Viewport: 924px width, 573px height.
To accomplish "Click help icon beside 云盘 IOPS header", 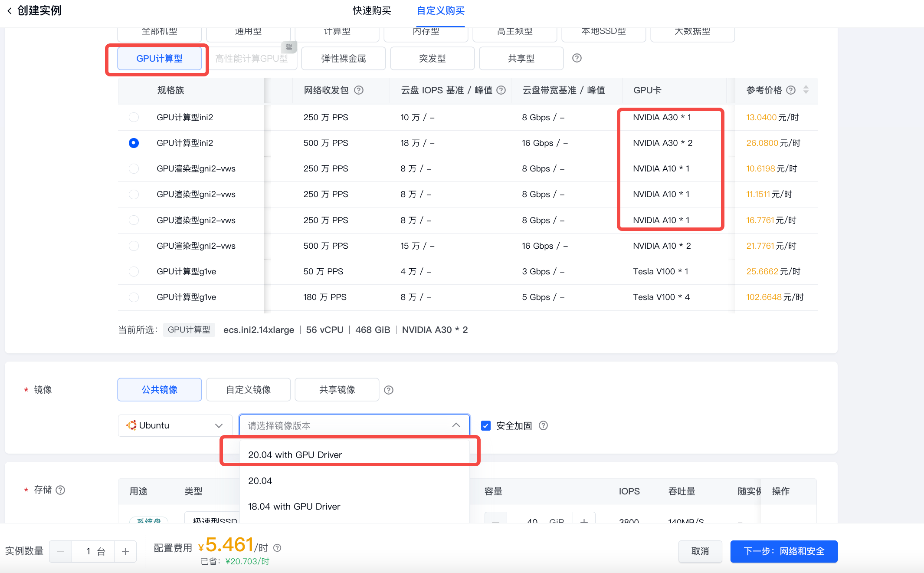I will pos(501,90).
